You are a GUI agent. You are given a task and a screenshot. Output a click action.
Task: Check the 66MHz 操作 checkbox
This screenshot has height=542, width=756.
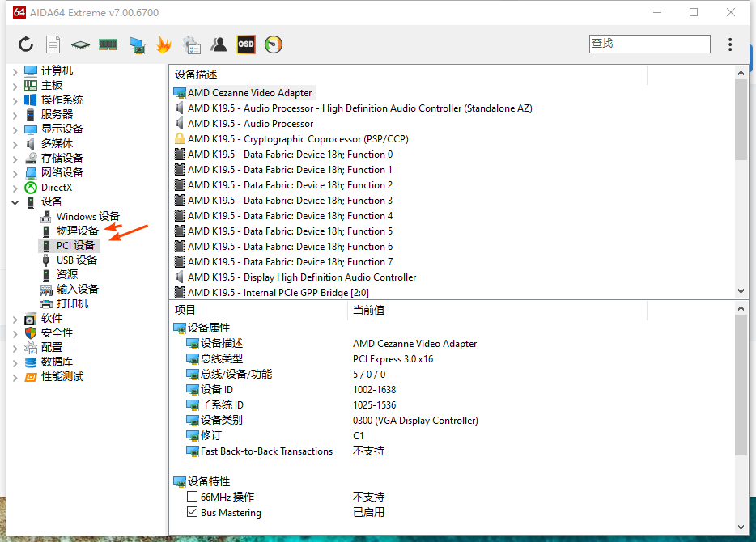tap(192, 496)
